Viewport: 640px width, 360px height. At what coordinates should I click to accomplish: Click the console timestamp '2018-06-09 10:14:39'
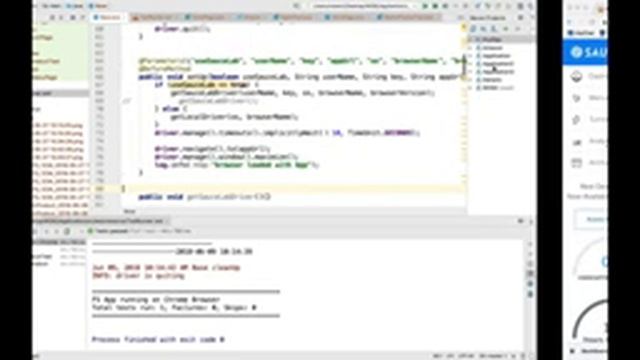pyautogui.click(x=214, y=252)
